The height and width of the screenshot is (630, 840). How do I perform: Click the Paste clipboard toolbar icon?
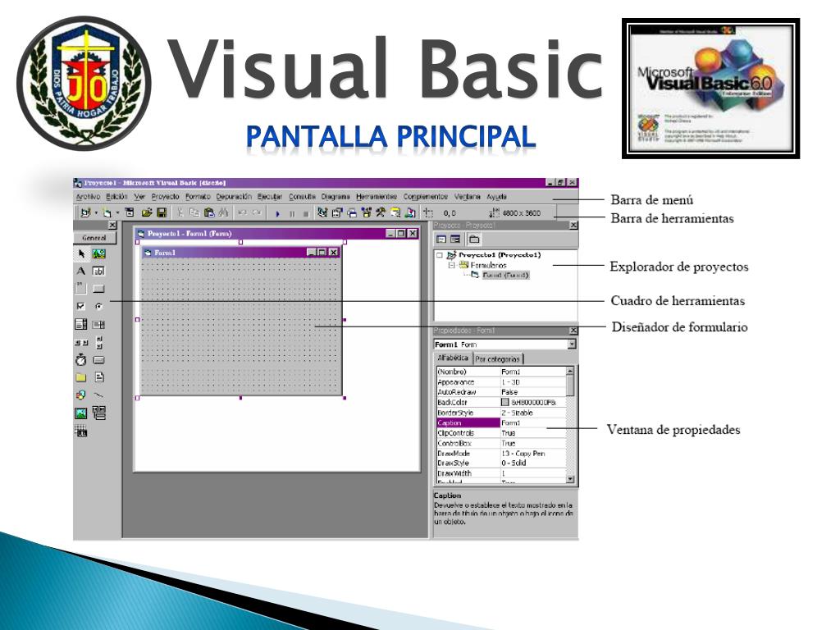click(x=209, y=212)
